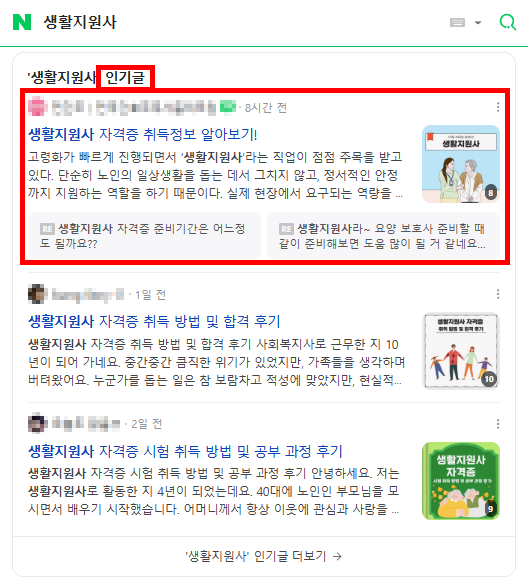Click the pink avatar of first post author
528x584 pixels.
(38, 107)
